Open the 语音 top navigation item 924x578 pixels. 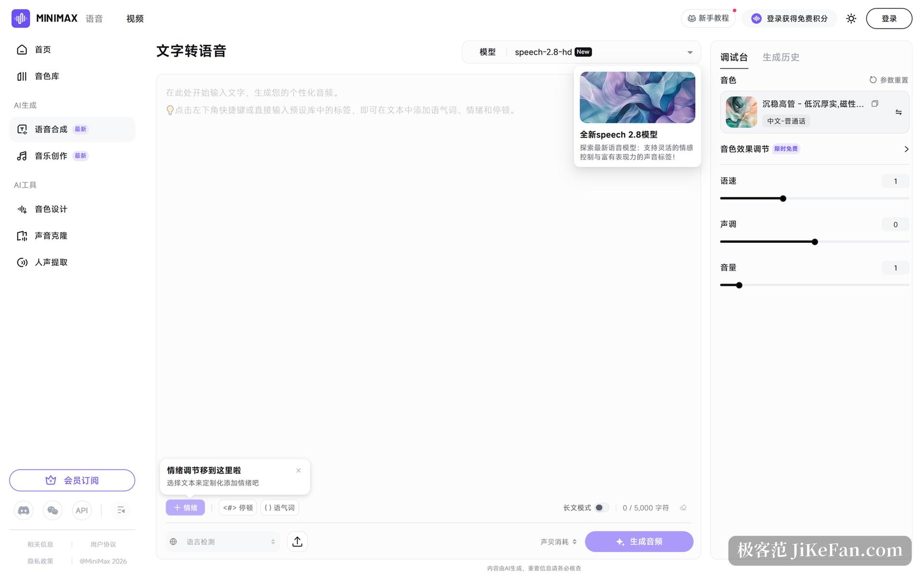pos(94,19)
